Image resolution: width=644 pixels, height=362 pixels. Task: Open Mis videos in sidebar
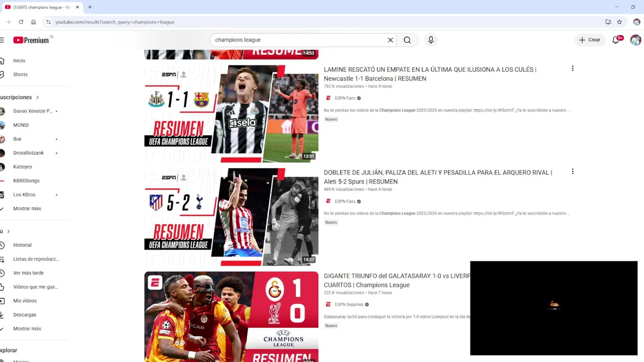coord(25,301)
